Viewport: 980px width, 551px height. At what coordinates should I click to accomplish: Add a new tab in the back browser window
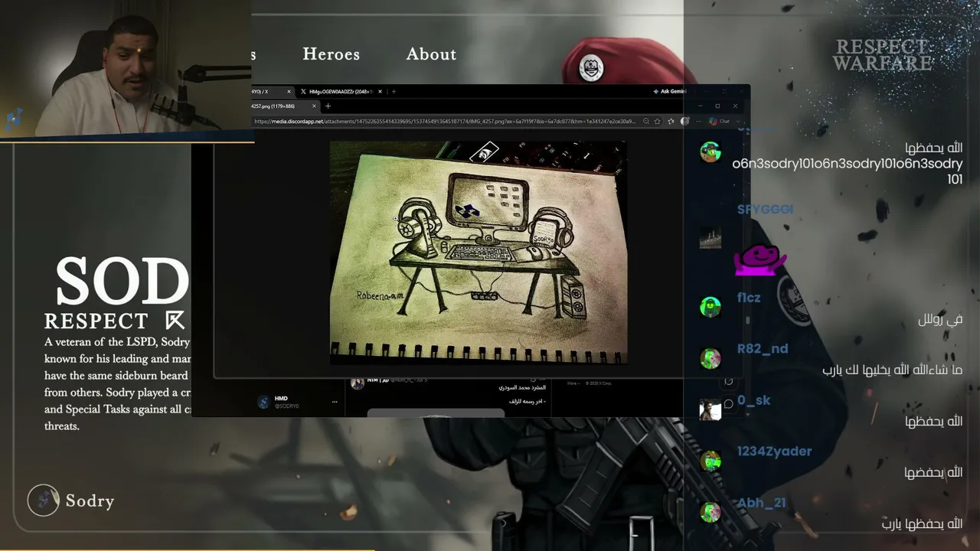tap(394, 92)
